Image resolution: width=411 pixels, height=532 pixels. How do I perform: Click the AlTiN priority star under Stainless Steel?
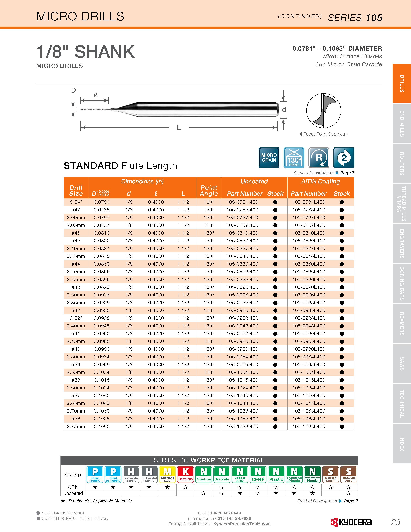pyautogui.click(x=167, y=487)
